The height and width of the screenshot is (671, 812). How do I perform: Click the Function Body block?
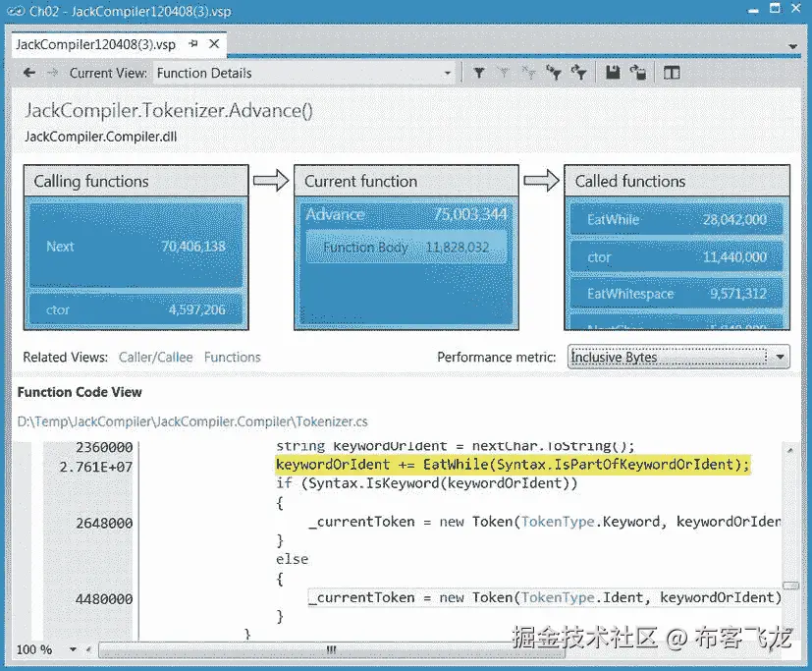pos(406,248)
